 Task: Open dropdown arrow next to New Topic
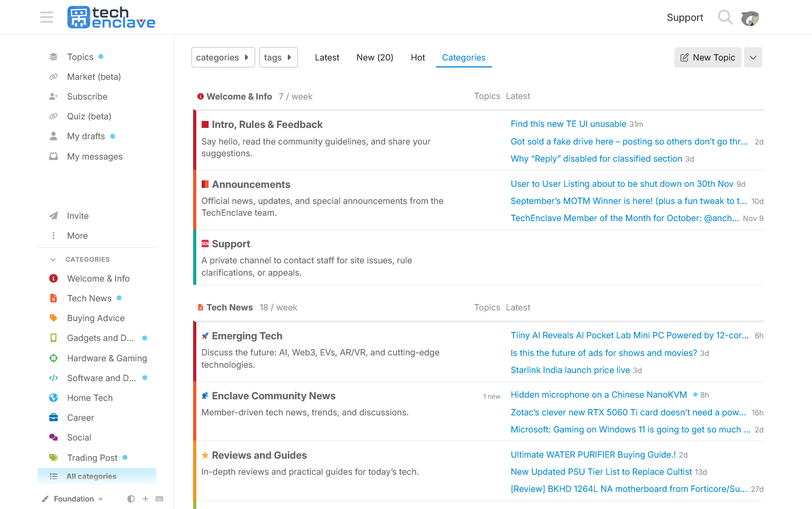point(753,57)
